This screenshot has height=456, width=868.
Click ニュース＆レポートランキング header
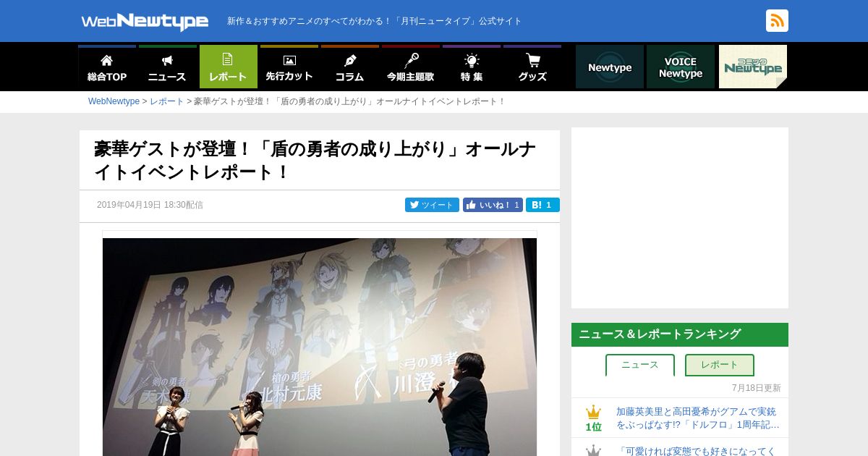[680, 334]
